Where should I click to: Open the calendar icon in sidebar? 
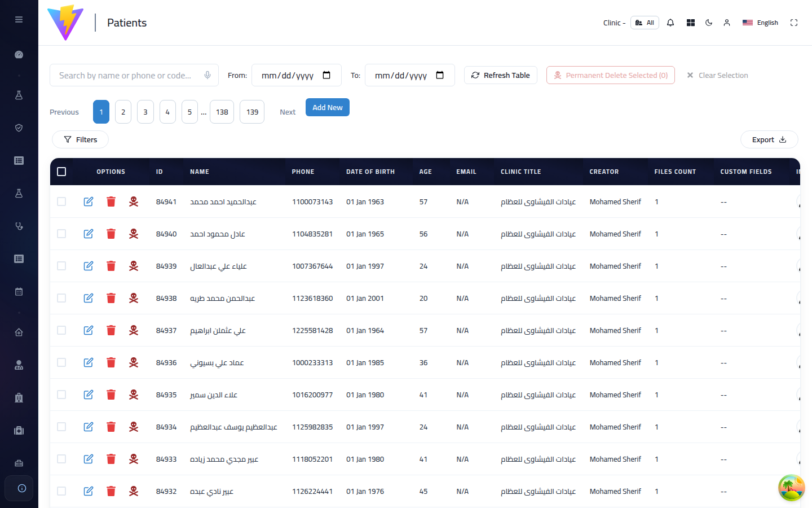click(19, 292)
